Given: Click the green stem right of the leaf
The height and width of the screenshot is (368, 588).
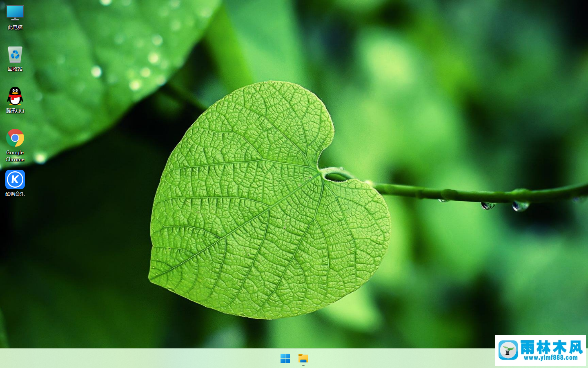Looking at the screenshot, I should [x=470, y=194].
